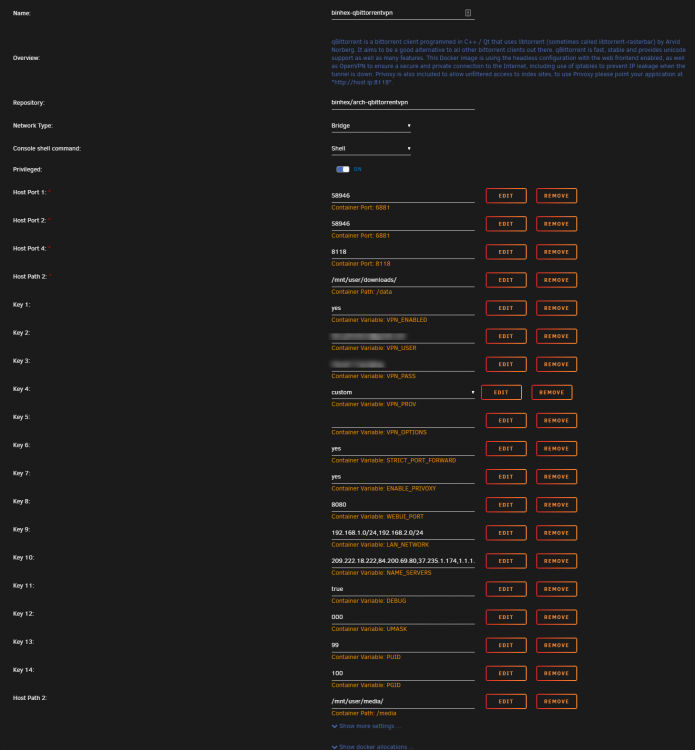Screen dimensions: 695x750
Task: Click the small icon inside the Name field
Action: [x=468, y=13]
